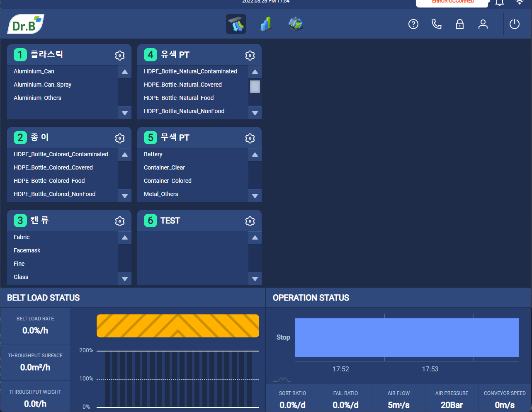Click the Dr.B logo

click(x=26, y=24)
